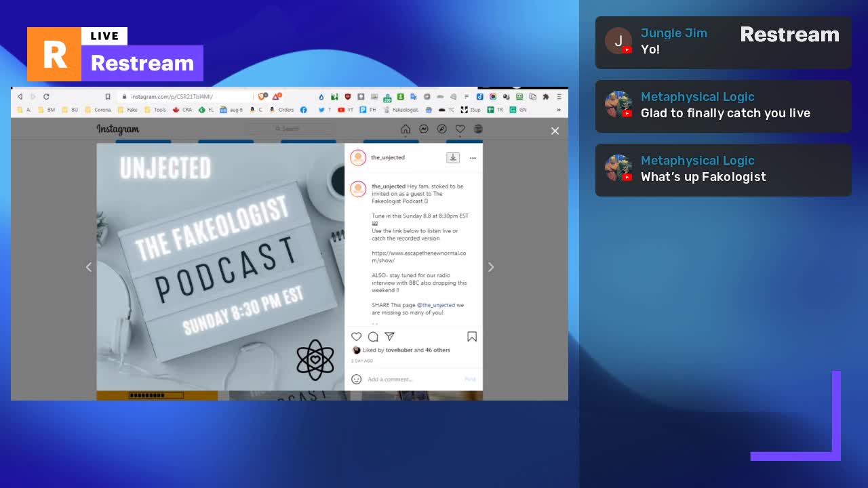Open the escapethenewnormal.com show link text
This screenshot has height=488, width=868.
pos(418,257)
